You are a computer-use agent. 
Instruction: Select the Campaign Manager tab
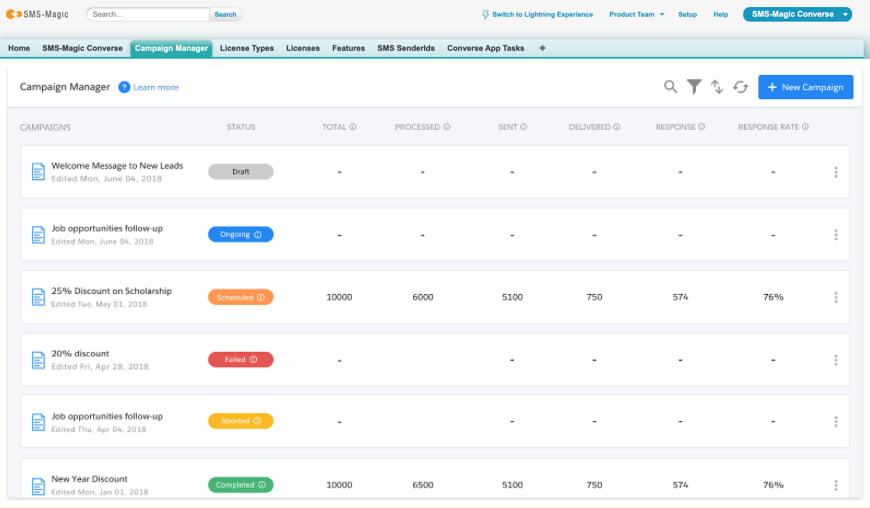(x=171, y=48)
